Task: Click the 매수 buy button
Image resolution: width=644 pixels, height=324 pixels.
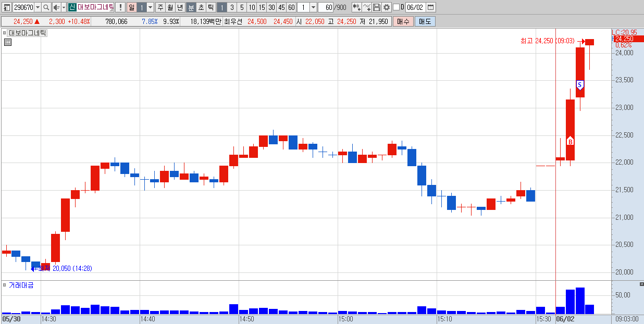Action: pyautogui.click(x=403, y=21)
